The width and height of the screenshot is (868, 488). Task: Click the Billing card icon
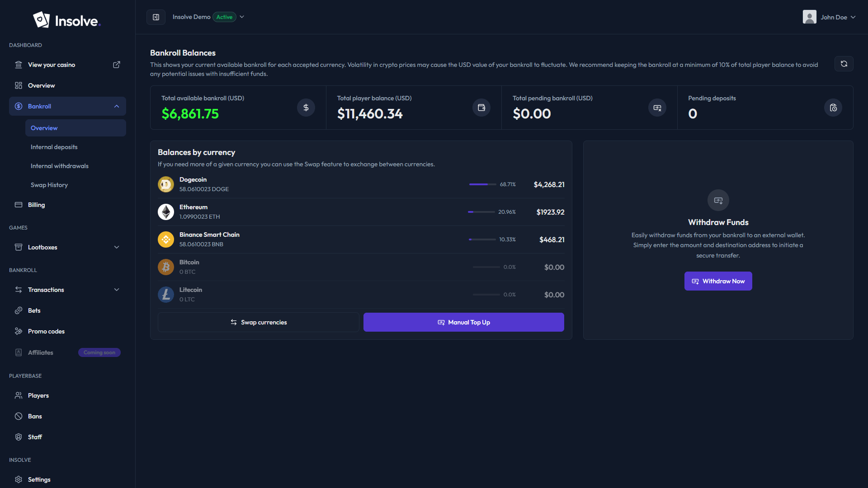click(19, 205)
